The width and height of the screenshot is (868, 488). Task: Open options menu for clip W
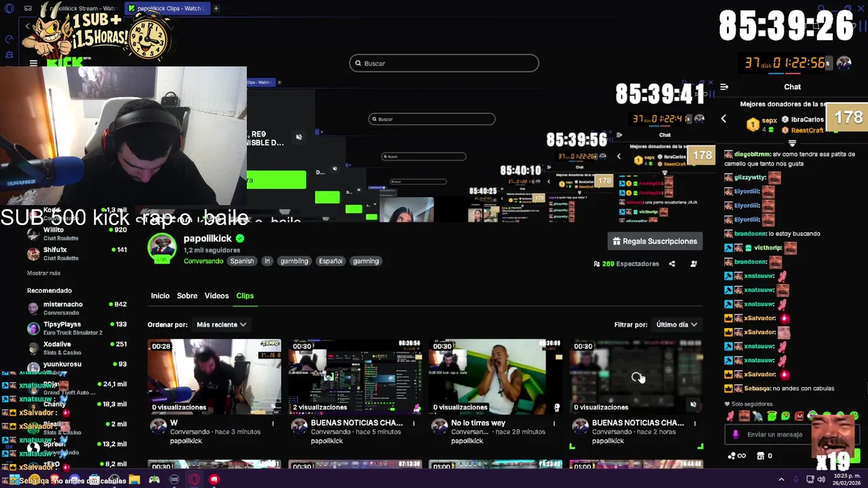click(273, 424)
